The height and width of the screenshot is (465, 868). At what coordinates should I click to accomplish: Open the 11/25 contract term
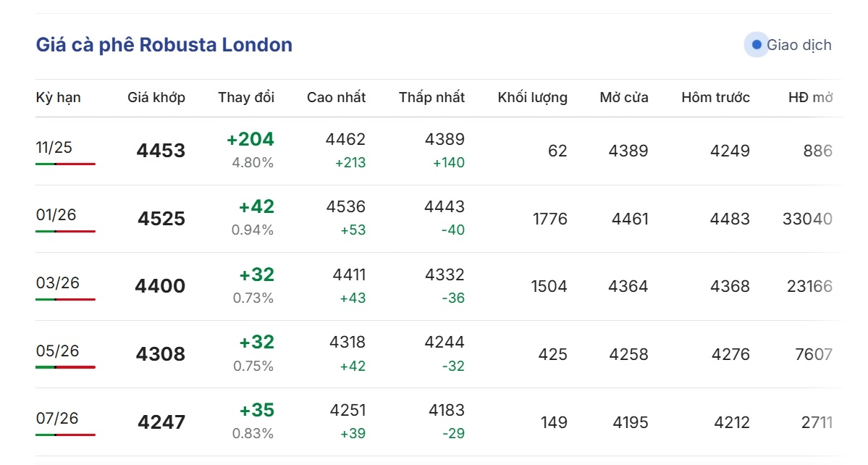point(54,147)
